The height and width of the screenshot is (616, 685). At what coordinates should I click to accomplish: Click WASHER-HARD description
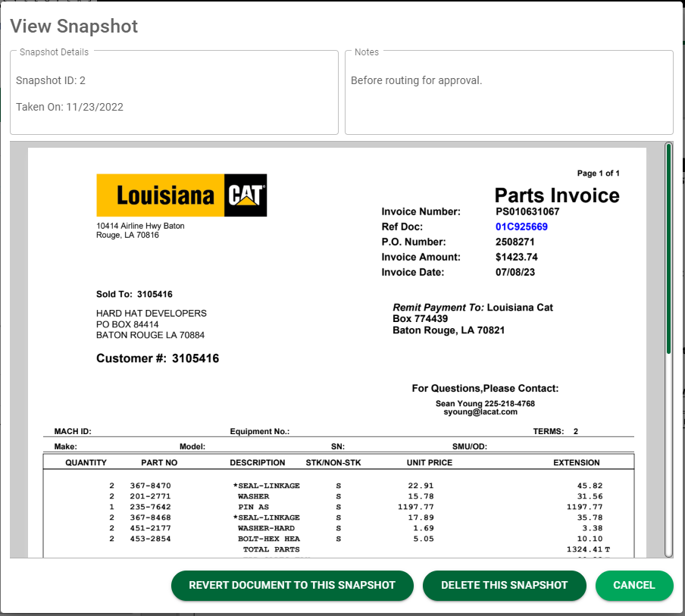tap(266, 528)
